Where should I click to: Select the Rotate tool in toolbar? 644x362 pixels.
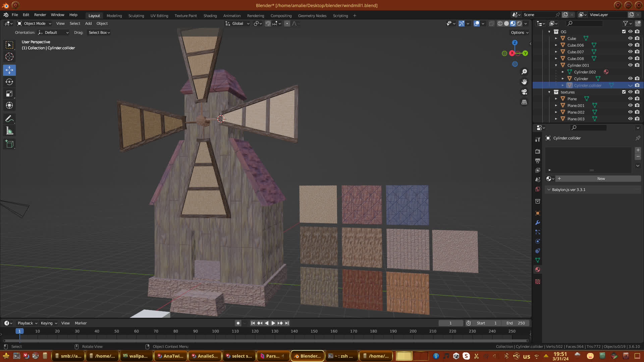[9, 82]
